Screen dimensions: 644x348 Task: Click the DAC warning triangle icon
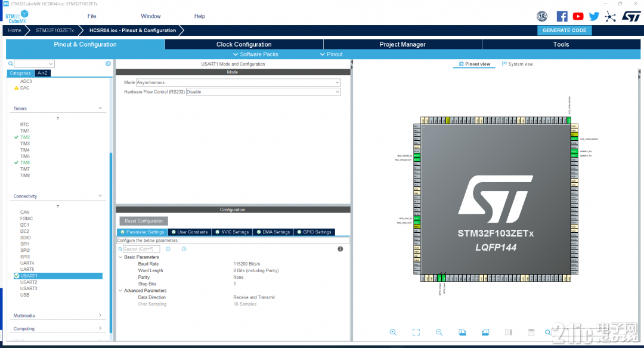coord(17,88)
